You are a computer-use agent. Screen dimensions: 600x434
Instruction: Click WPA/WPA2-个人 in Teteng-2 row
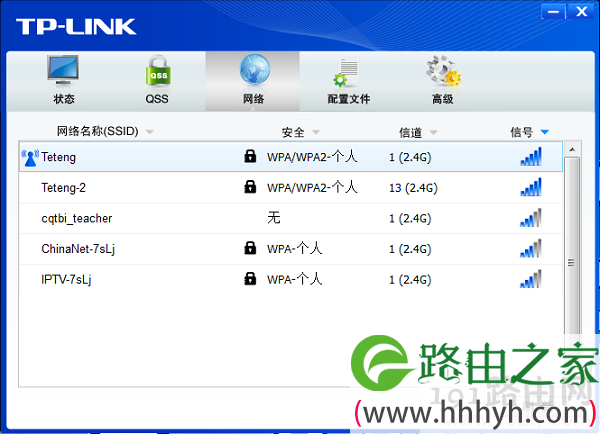(312, 187)
